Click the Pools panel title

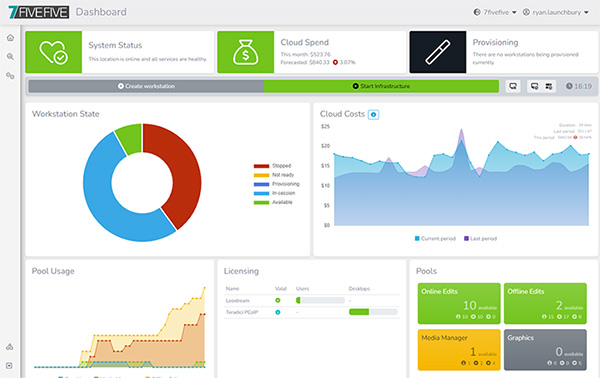pos(426,271)
